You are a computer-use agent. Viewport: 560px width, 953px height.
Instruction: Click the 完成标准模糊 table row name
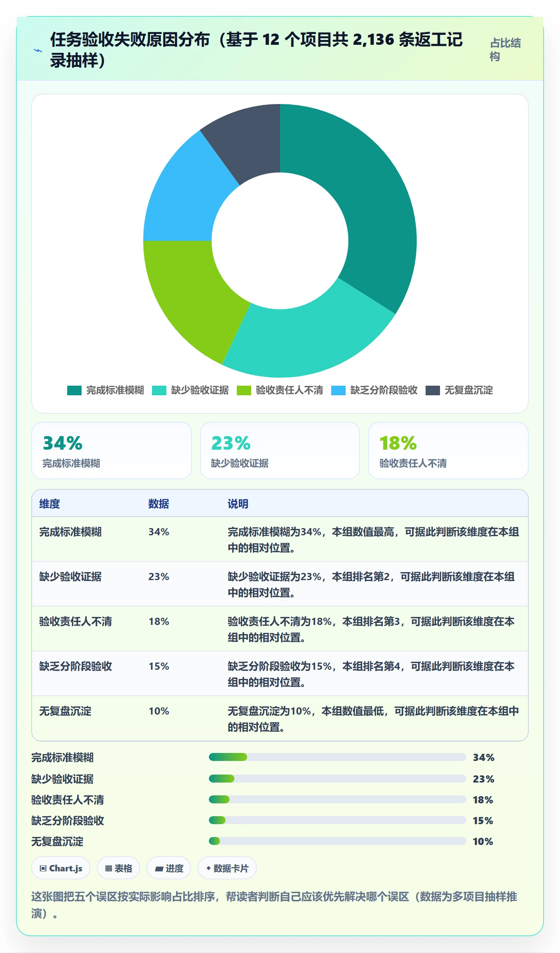point(70,532)
